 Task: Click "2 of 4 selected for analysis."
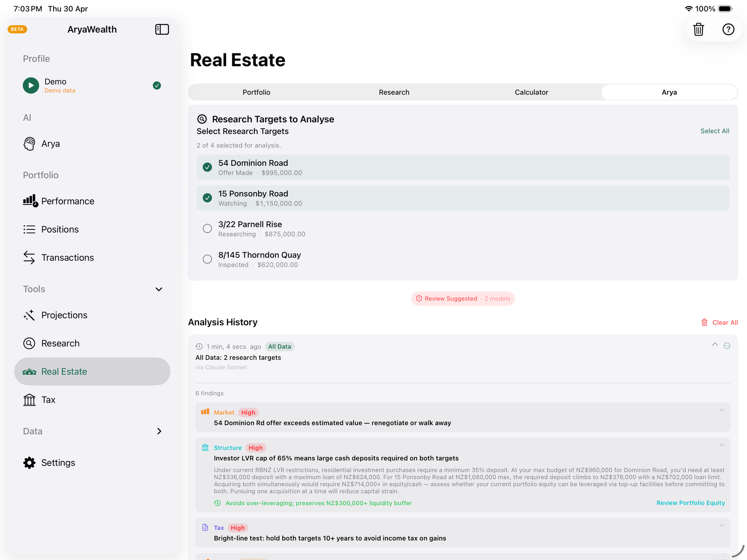point(239,145)
